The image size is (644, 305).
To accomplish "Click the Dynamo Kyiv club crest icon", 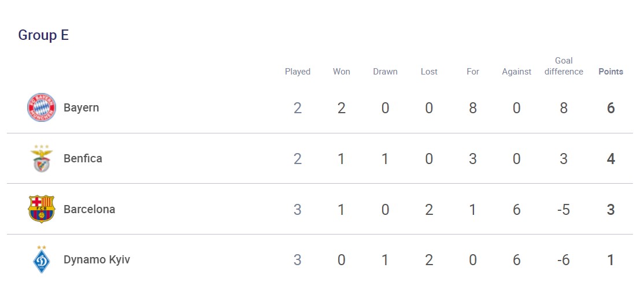I will (42, 259).
